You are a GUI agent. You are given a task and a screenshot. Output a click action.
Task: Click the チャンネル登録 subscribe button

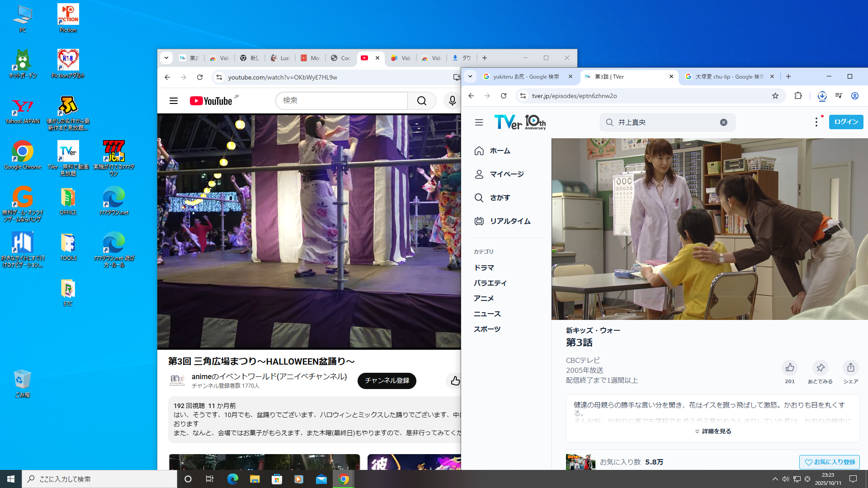click(387, 380)
